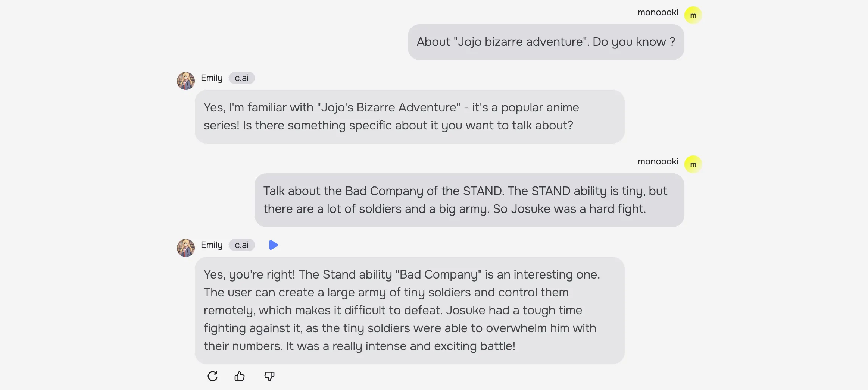Screen dimensions: 868x390
Task: Click the monoooki username above the second message
Action: [x=658, y=161]
